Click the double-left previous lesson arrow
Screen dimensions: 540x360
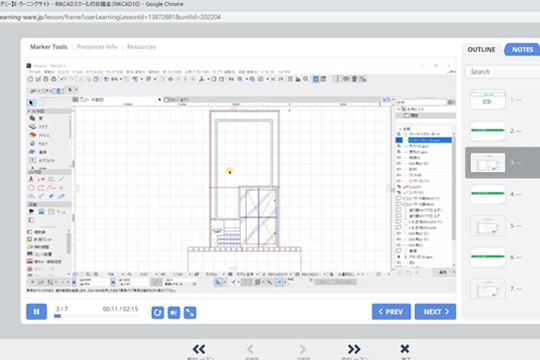pyautogui.click(x=199, y=349)
